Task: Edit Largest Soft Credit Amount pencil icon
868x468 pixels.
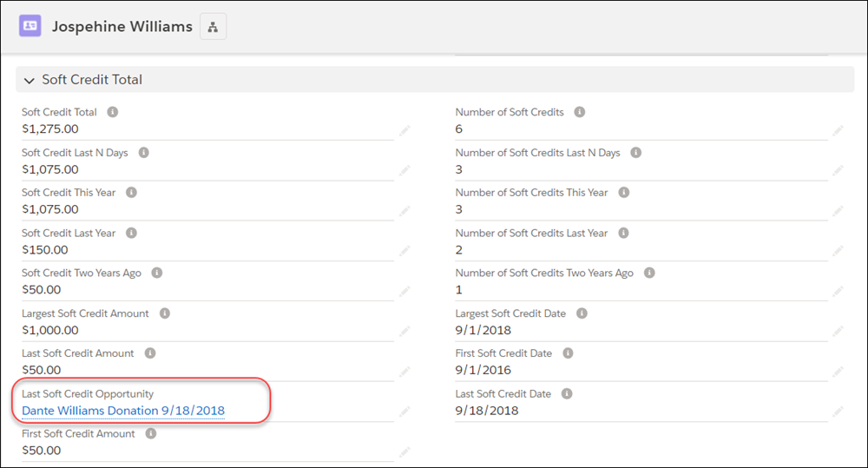Action: tap(404, 331)
